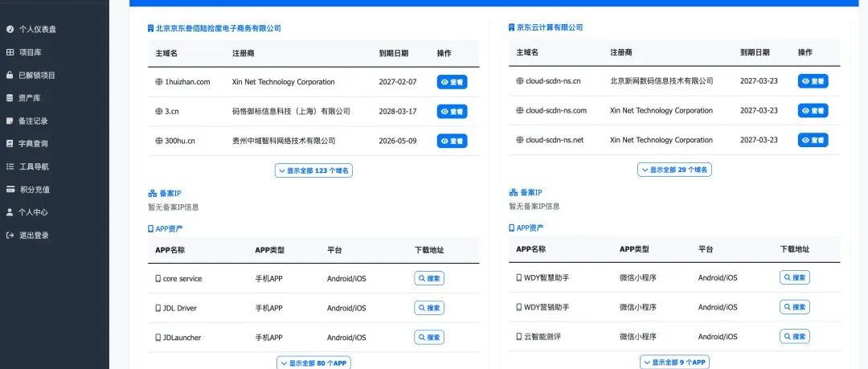The image size is (868, 369).
Task: View details for the 3.cn domain
Action: pos(452,112)
